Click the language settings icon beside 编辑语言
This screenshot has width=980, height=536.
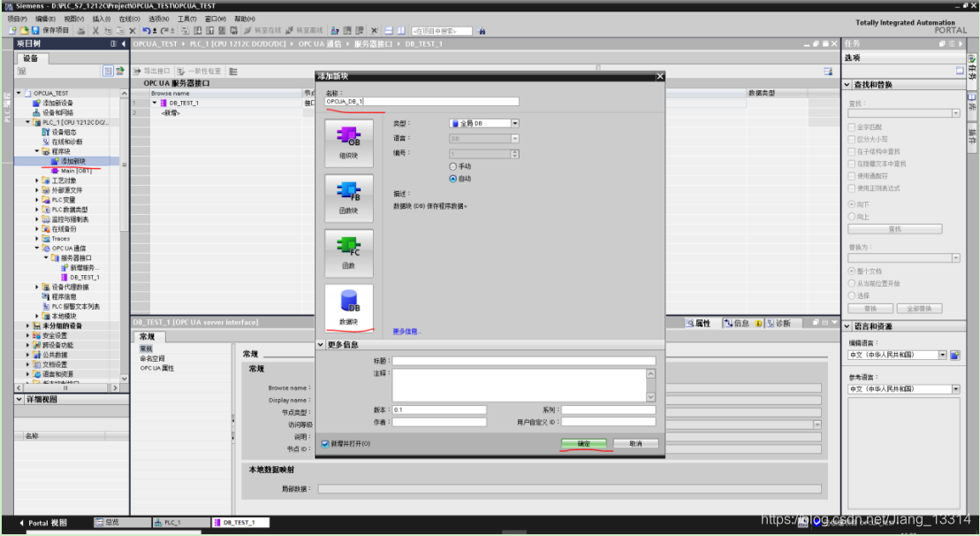pyautogui.click(x=955, y=355)
